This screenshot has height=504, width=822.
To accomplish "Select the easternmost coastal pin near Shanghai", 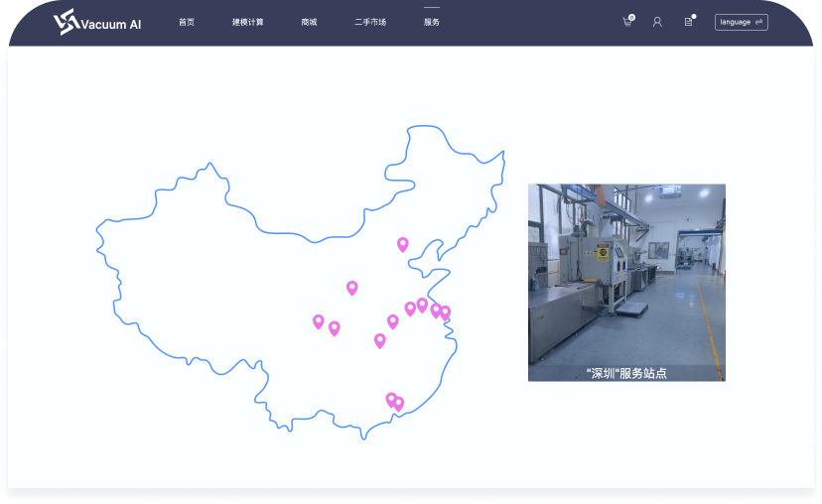I will [446, 313].
